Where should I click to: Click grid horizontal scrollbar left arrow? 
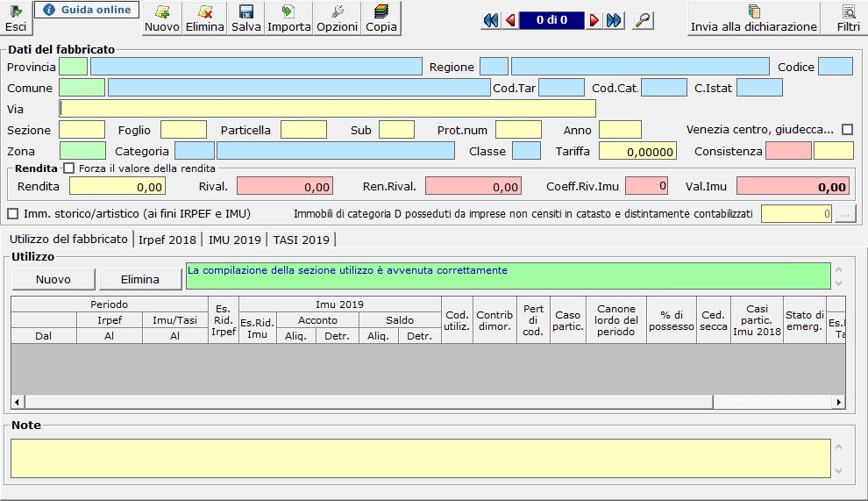[x=18, y=402]
